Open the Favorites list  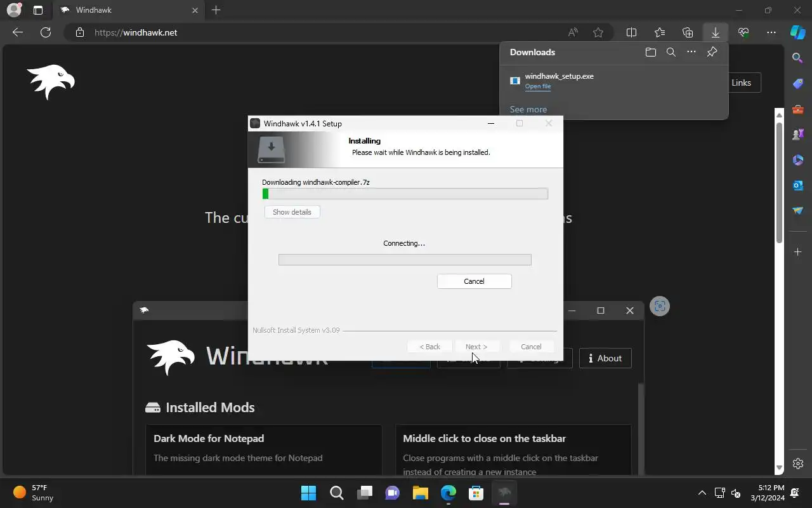pyautogui.click(x=660, y=32)
